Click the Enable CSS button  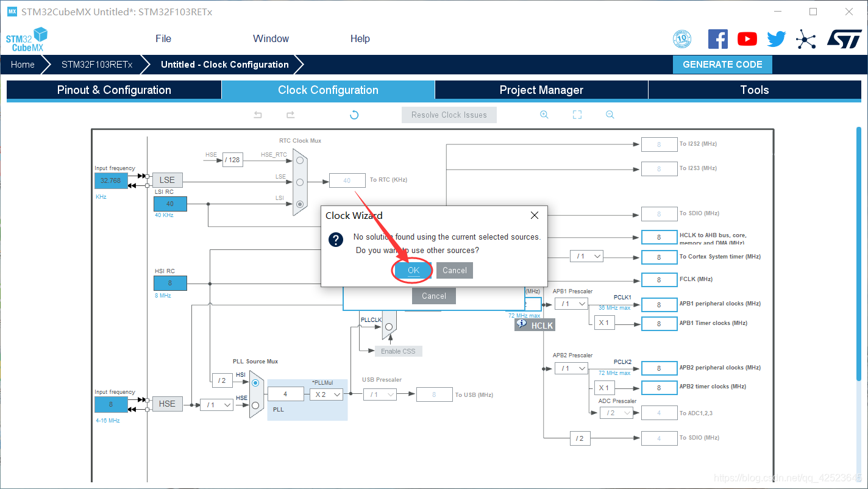[399, 351]
